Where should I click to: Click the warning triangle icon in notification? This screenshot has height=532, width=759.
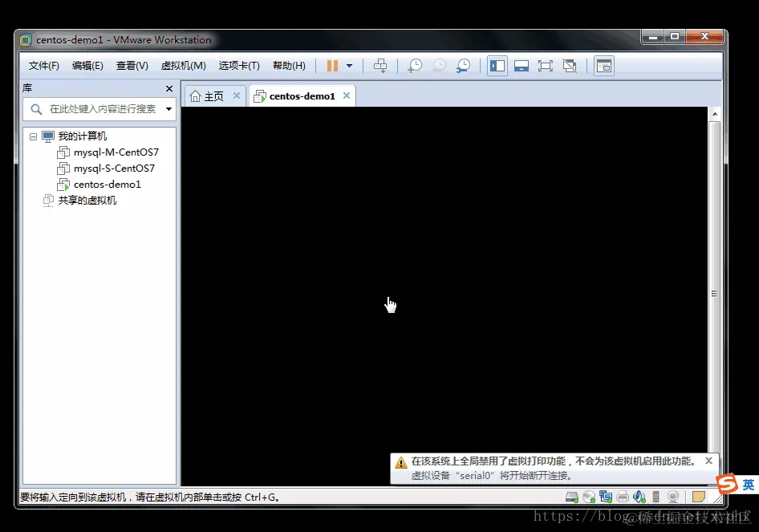(x=401, y=462)
